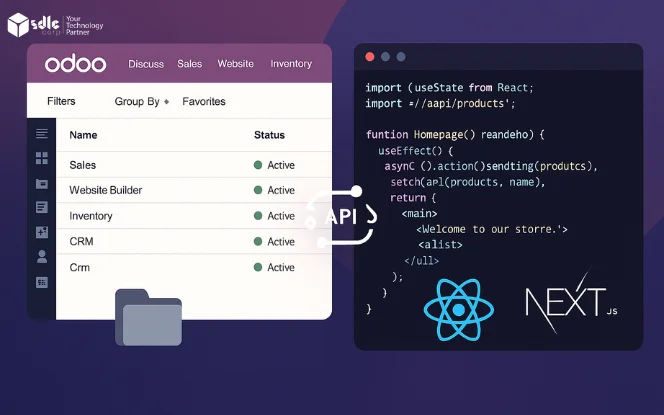
Task: Click the Active status of Inventory row
Action: pyautogui.click(x=274, y=216)
